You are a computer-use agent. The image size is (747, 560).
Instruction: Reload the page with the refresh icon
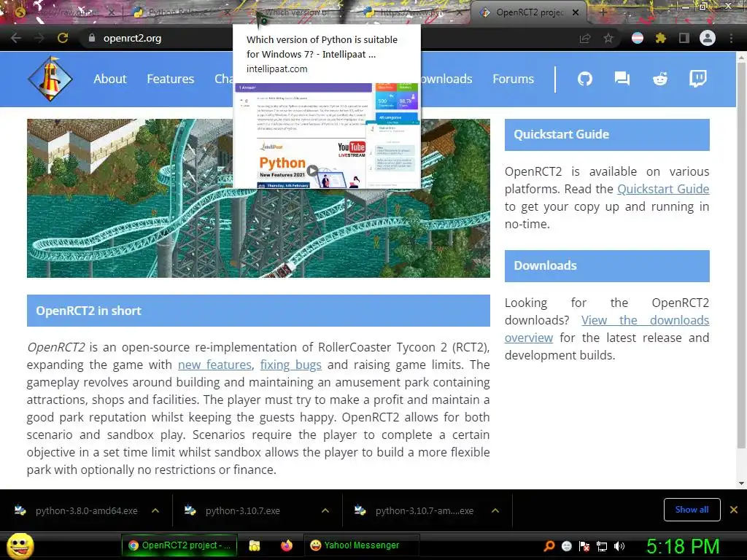coord(63,38)
